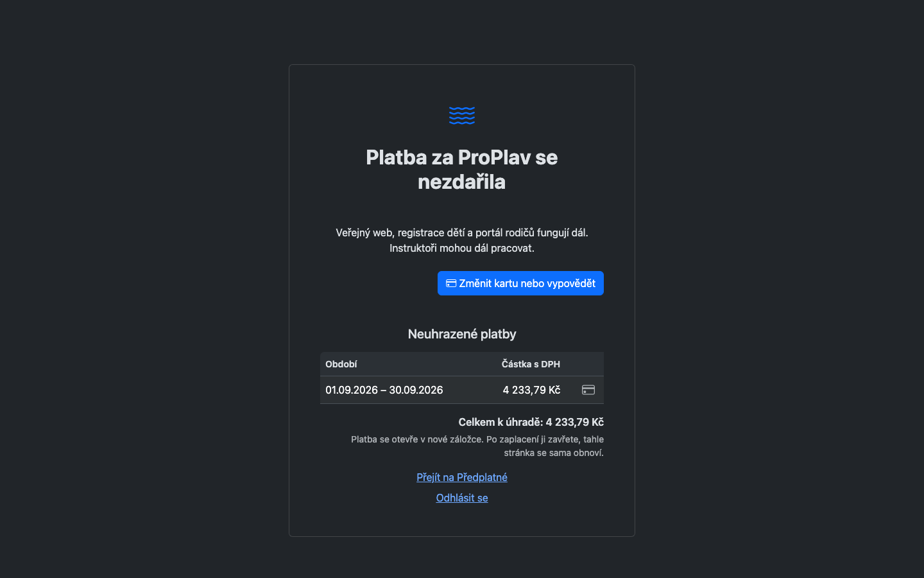Image resolution: width=924 pixels, height=578 pixels.
Task: Open Změnit kartu nebo vypovědět
Action: click(520, 283)
